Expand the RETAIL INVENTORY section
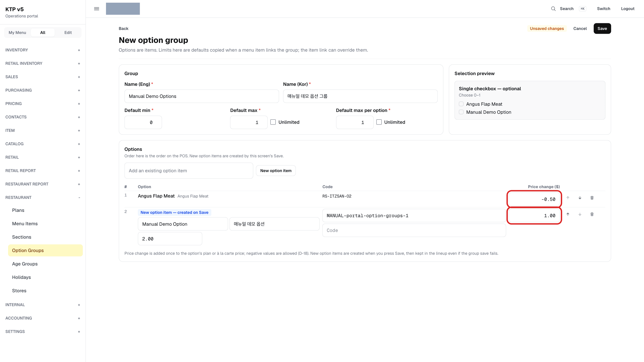This screenshot has height=362, width=644. pos(43,63)
